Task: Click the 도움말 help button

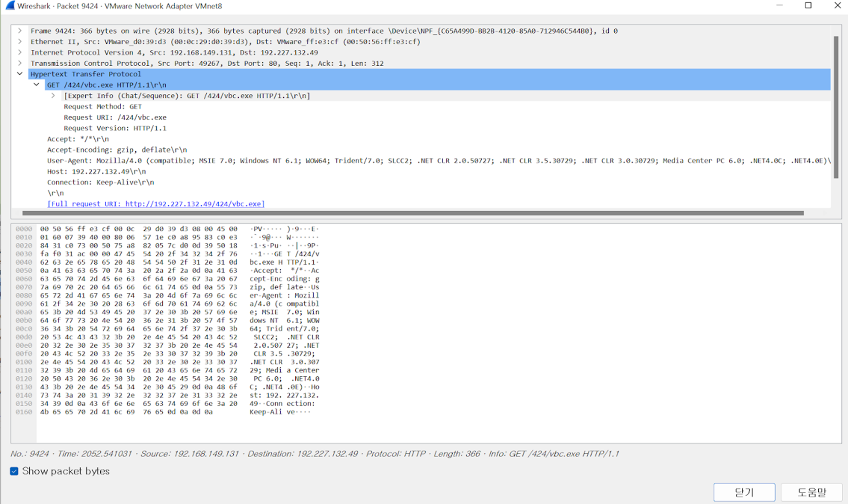Action: (811, 492)
